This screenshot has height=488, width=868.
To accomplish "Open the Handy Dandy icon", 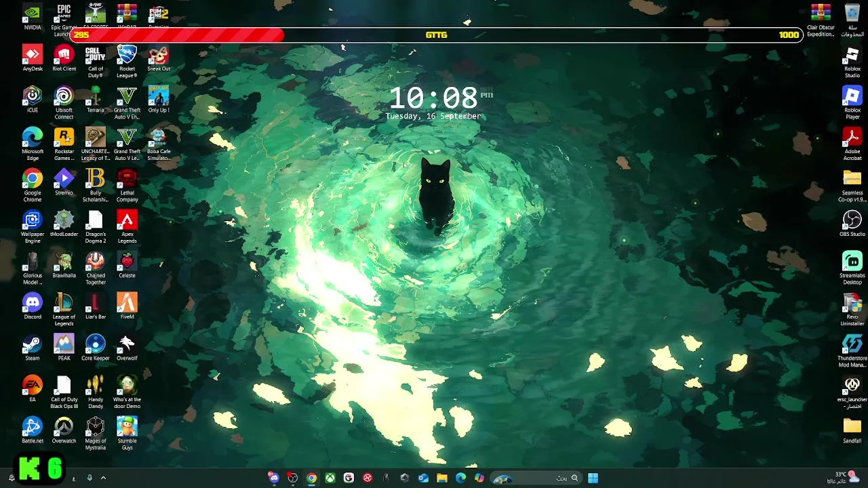I will click(96, 392).
